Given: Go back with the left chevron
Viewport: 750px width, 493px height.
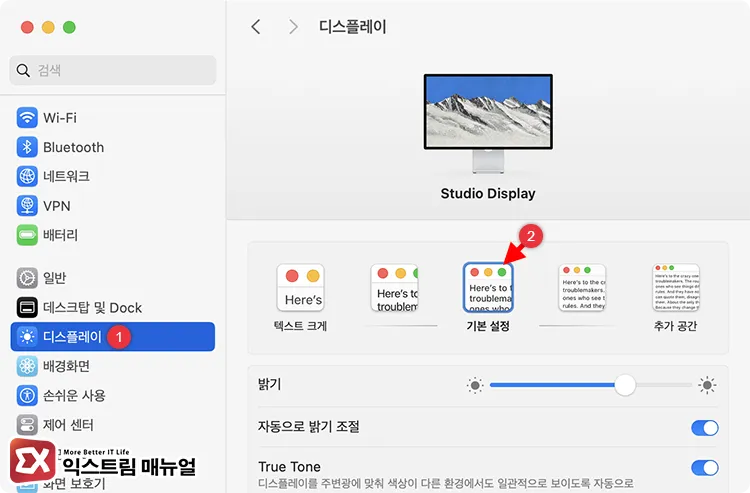Looking at the screenshot, I should coord(256,27).
